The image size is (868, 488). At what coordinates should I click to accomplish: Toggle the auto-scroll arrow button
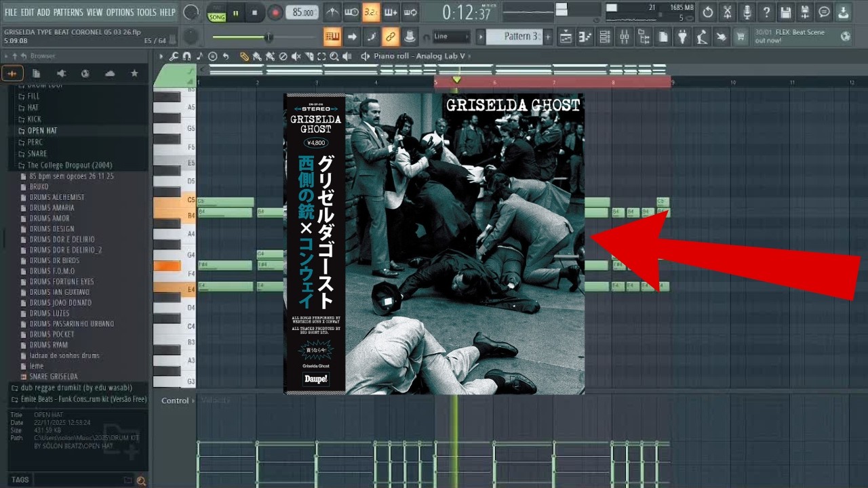pos(352,37)
